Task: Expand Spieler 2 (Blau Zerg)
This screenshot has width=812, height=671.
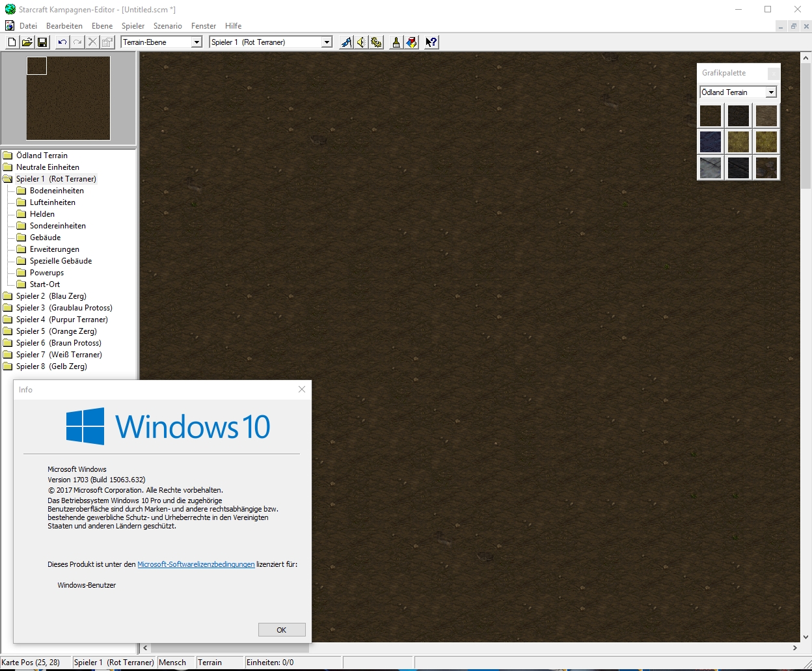Action: 45,296
